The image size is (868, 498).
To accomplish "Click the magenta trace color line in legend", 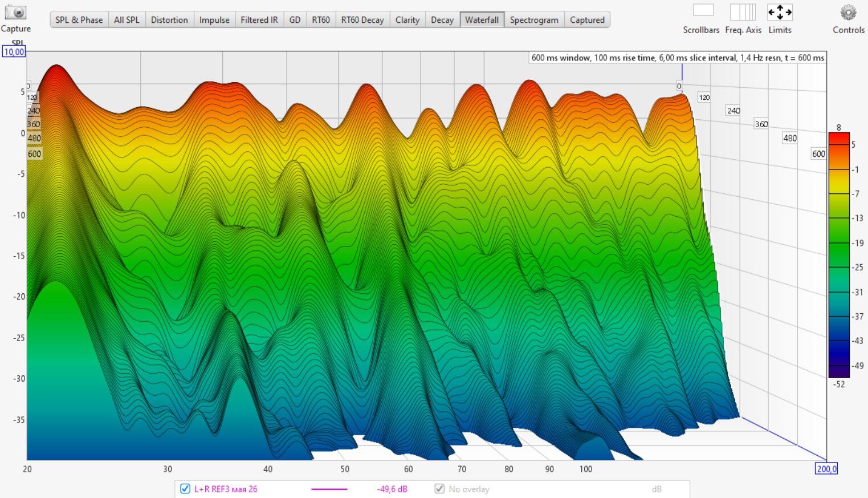I will (329, 489).
